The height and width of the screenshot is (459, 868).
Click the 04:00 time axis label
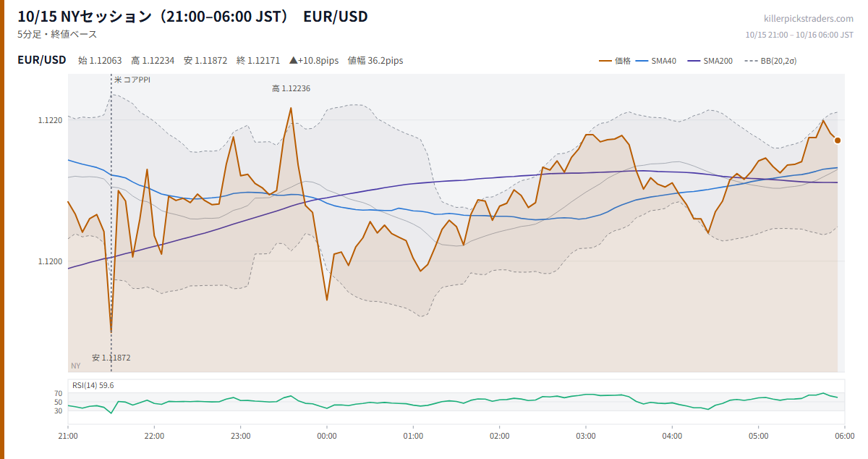tap(672, 436)
